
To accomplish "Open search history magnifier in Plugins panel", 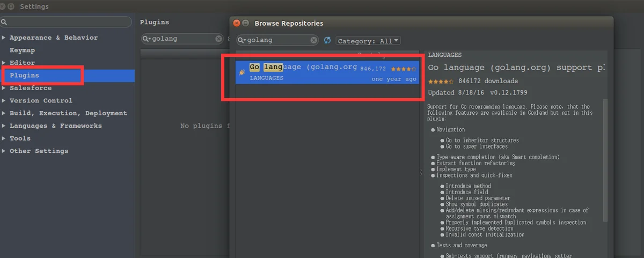I will (x=147, y=39).
